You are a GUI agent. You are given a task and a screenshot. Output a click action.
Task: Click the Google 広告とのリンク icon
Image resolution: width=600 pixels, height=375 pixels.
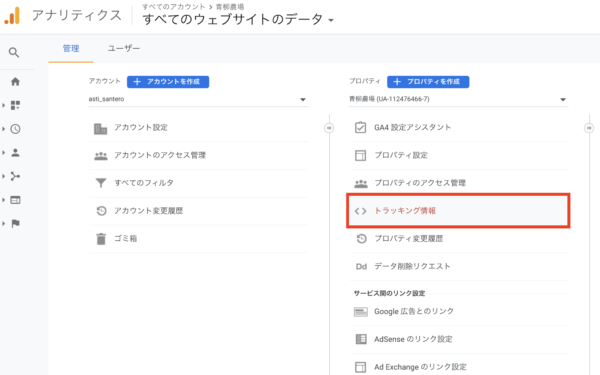pyautogui.click(x=360, y=312)
